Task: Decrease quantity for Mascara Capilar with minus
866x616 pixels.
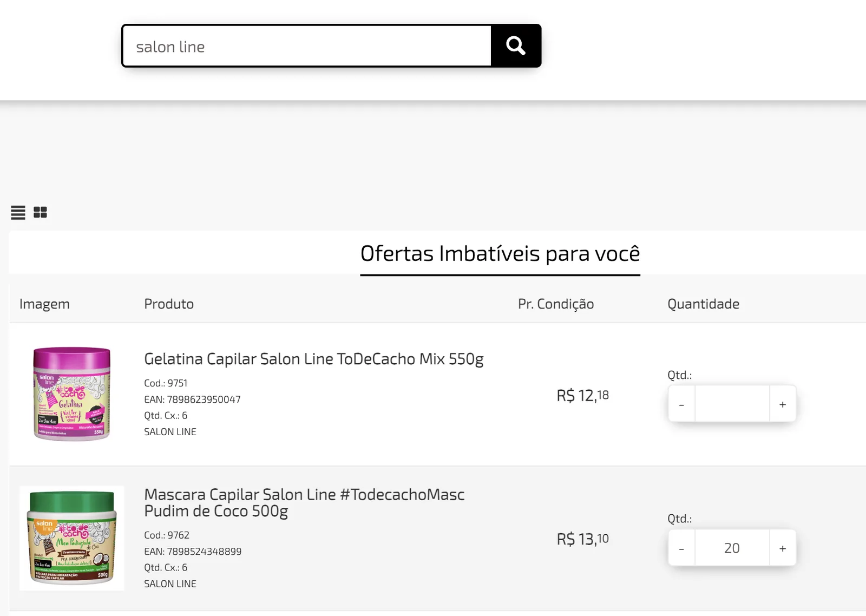Action: pos(681,548)
